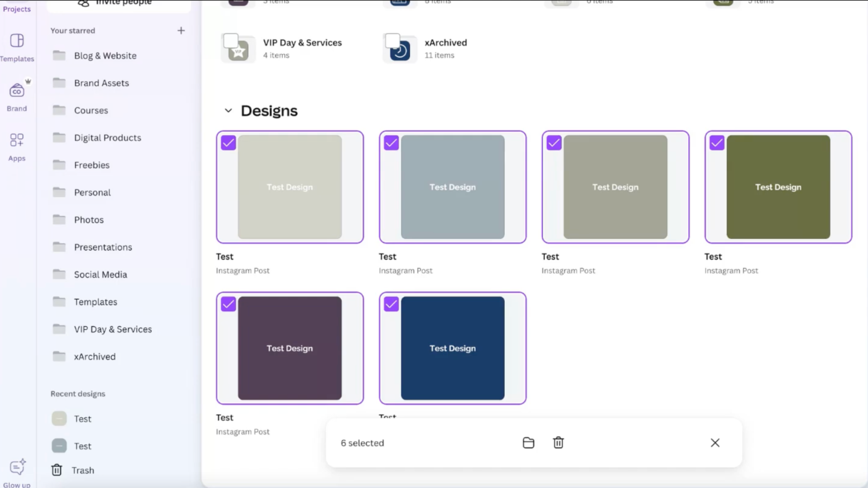The image size is (868, 488).
Task: Uncheck the taupe gray Test design checkbox
Action: click(x=554, y=143)
